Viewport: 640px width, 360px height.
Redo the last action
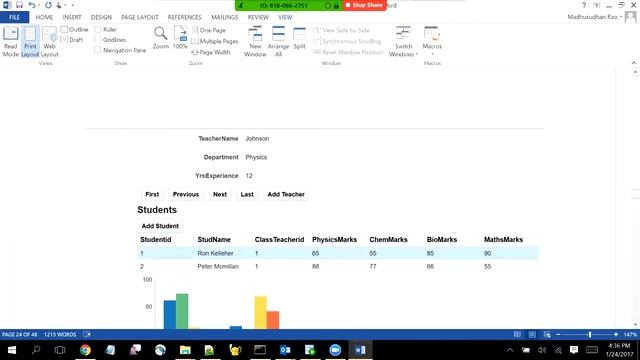[48, 5]
